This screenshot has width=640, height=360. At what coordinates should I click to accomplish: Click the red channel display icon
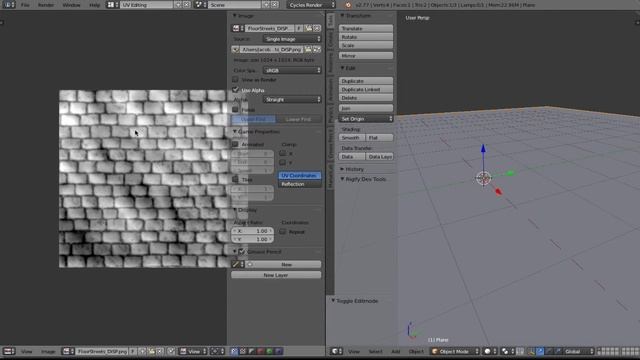coord(260,351)
